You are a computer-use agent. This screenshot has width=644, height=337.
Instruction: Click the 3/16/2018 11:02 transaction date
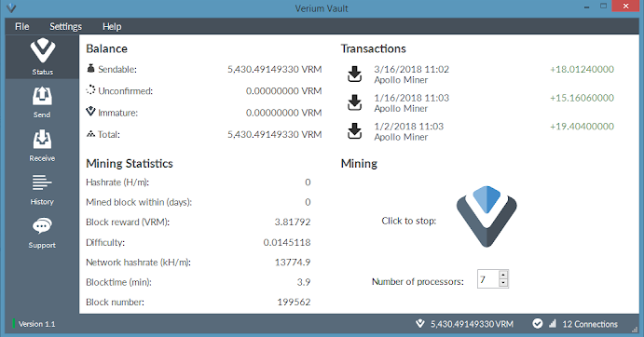pyautogui.click(x=412, y=69)
